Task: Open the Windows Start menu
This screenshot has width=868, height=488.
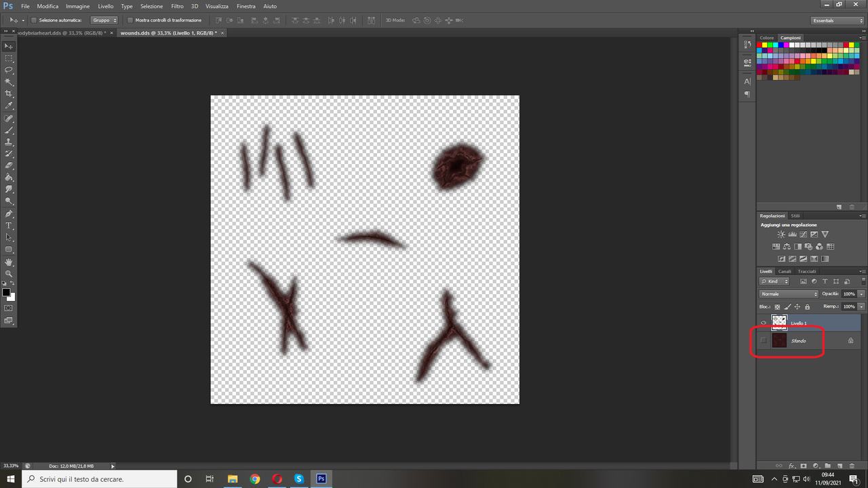Action: (x=11, y=479)
